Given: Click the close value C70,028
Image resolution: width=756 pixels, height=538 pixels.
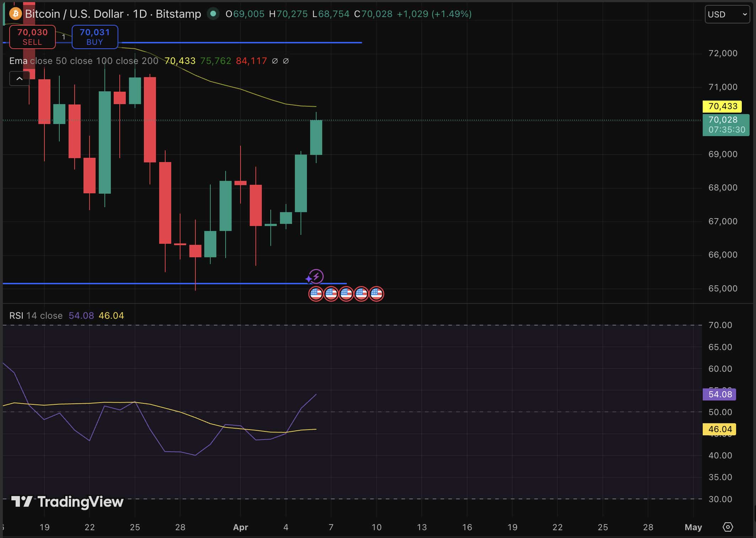Looking at the screenshot, I should [373, 14].
